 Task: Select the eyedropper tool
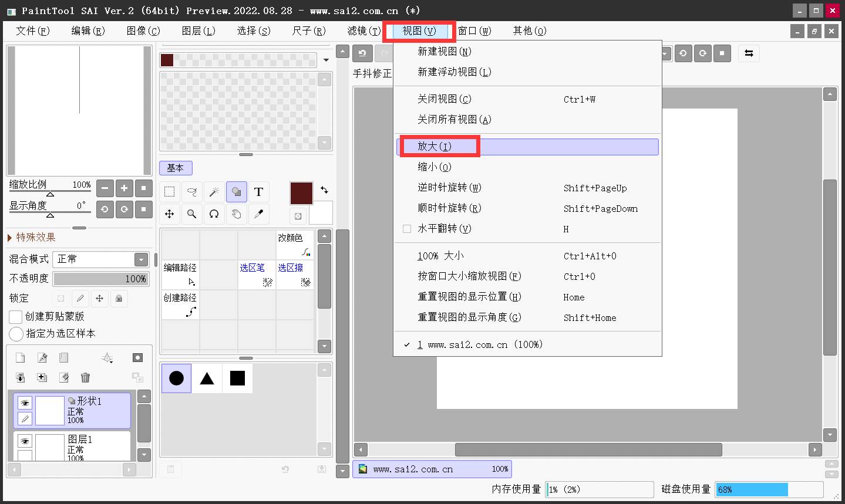pos(259,214)
